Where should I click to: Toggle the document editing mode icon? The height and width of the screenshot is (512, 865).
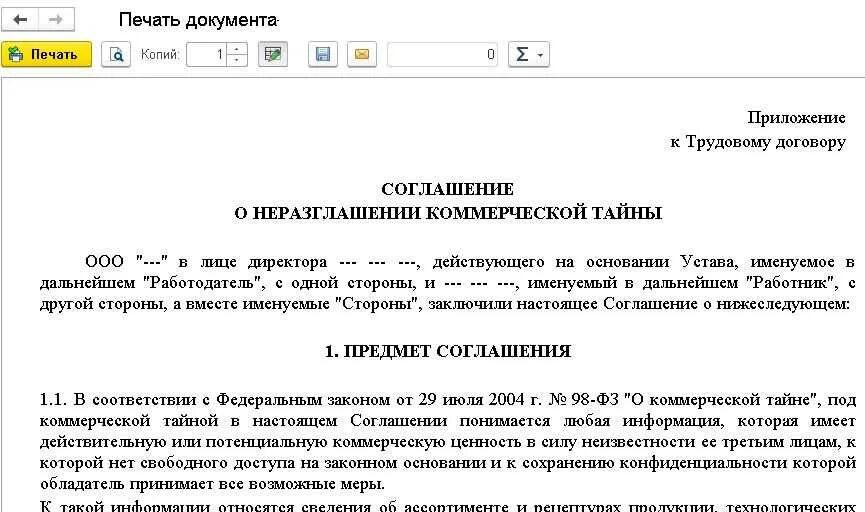[x=273, y=55]
